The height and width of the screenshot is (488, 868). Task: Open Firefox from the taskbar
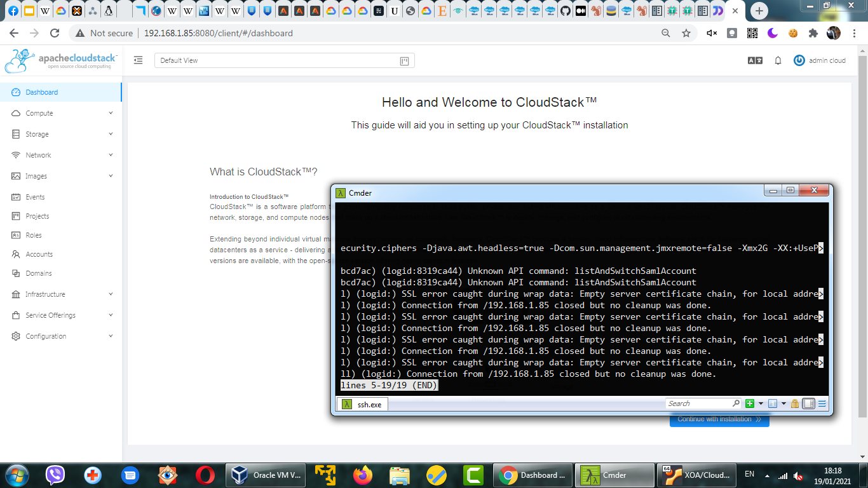(x=362, y=475)
